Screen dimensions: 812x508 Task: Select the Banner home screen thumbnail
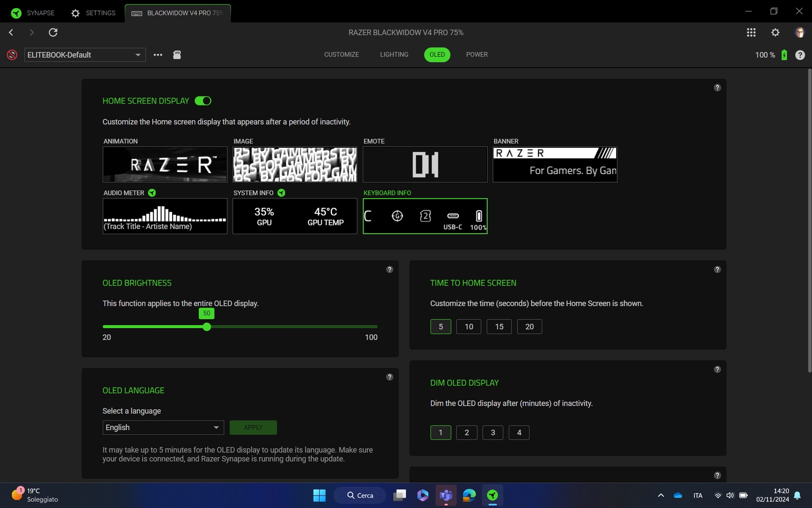[555, 165]
